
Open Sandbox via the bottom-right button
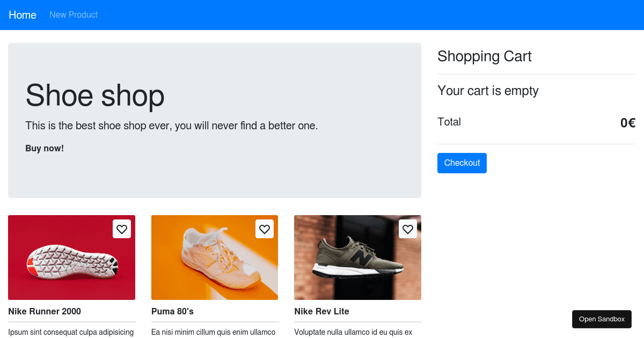tap(602, 319)
